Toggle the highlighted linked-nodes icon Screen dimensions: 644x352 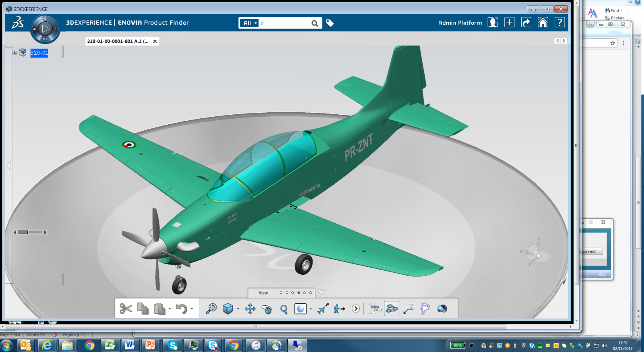coord(392,309)
